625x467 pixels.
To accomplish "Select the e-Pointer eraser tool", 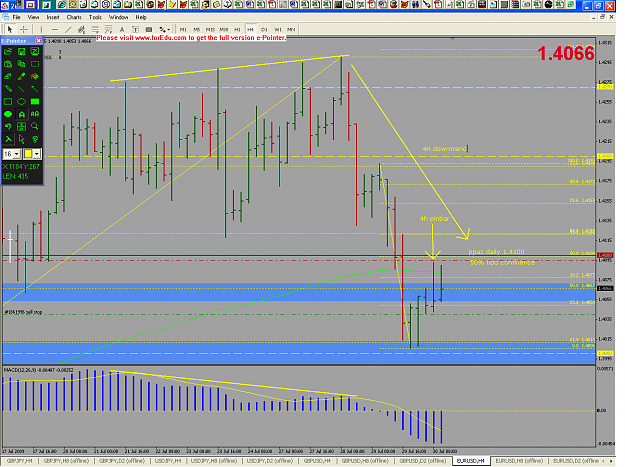I will point(8,76).
